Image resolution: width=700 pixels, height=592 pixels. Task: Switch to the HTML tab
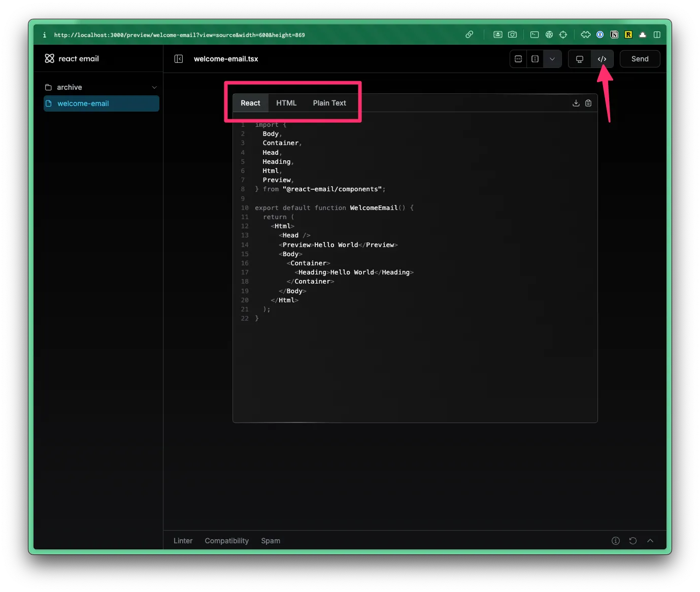click(286, 103)
